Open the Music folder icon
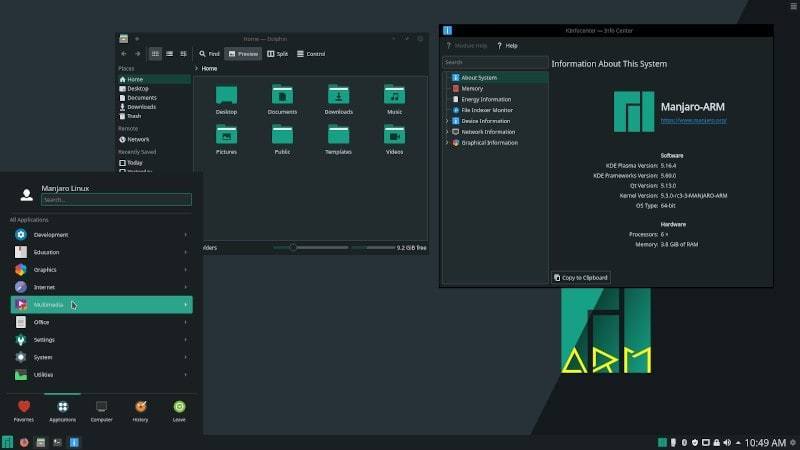 (x=394, y=96)
